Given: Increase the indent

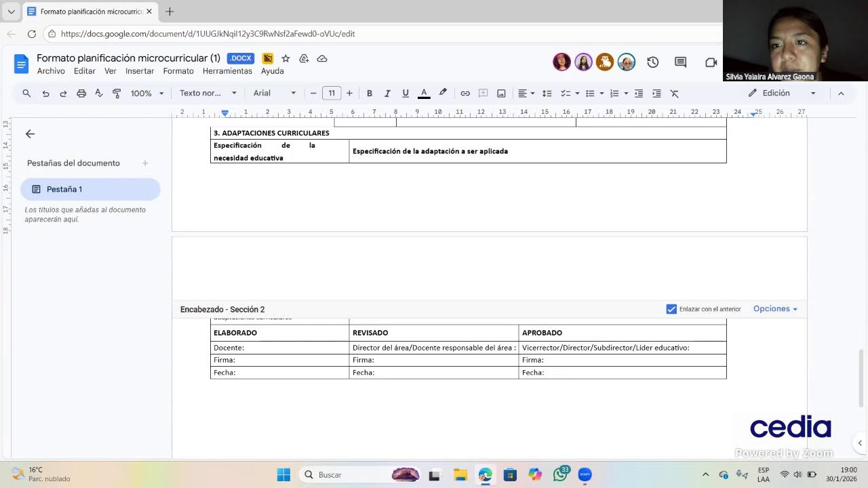Looking at the screenshot, I should click(656, 94).
